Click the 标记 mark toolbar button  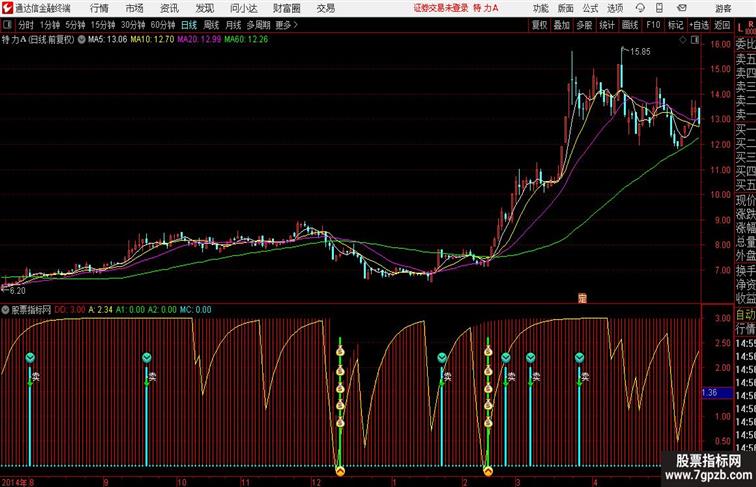(675, 25)
